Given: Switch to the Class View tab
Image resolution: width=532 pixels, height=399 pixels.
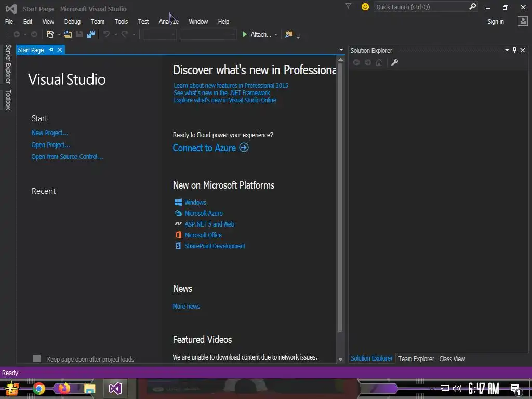Looking at the screenshot, I should point(452,358).
